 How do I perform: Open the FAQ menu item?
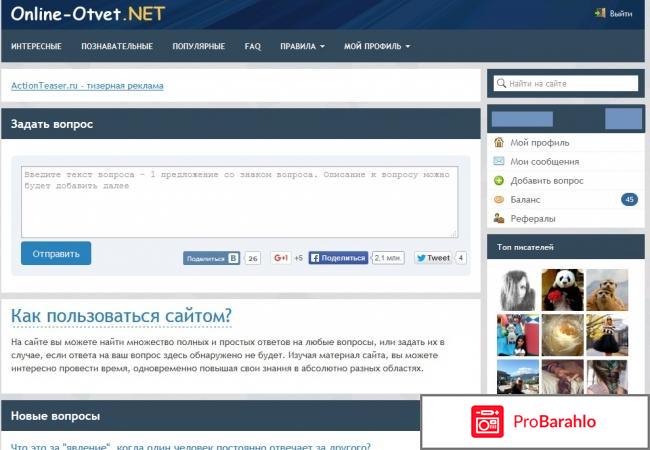tap(252, 46)
